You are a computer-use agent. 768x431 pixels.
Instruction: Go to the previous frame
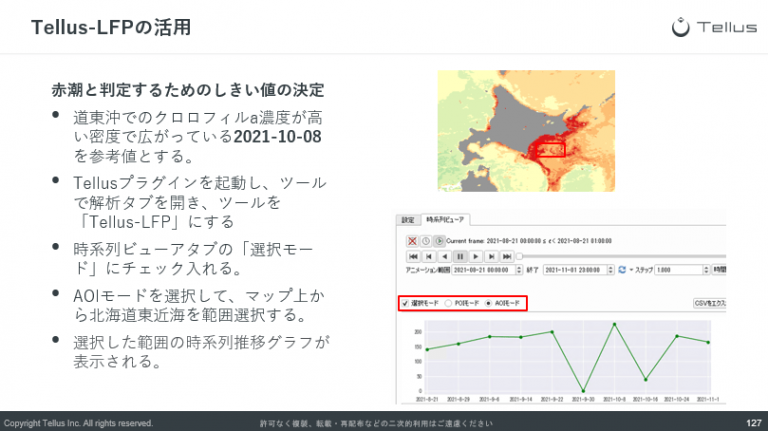(x=429, y=256)
